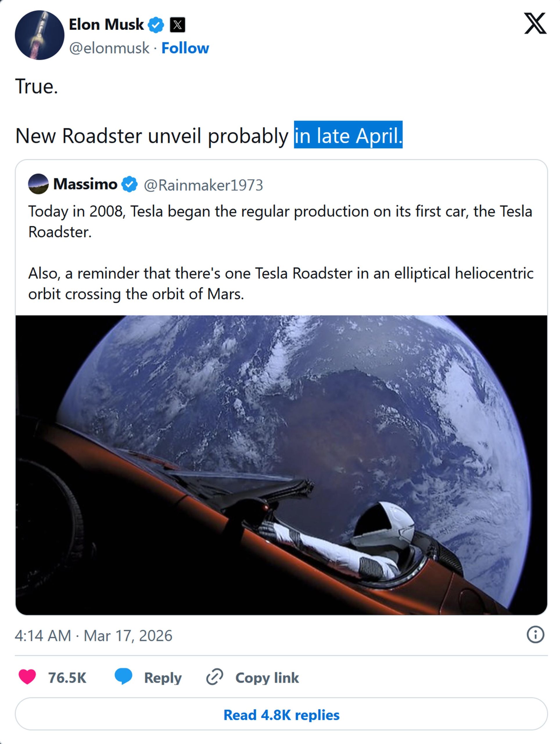The image size is (560, 744).
Task: Click Massimo's small profile avatar
Action: pos(38,184)
